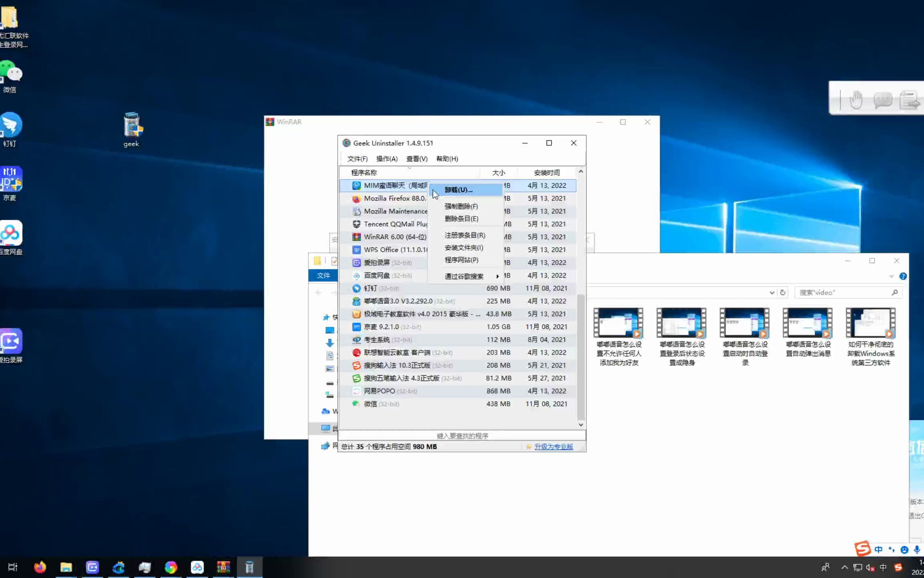Sort by 程序名称 column header
Viewport: 924px width, 578px height.
[x=409, y=173]
